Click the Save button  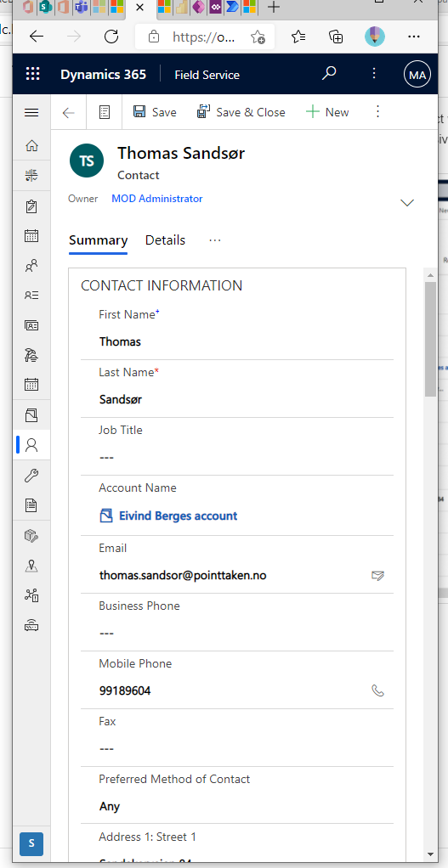(155, 112)
